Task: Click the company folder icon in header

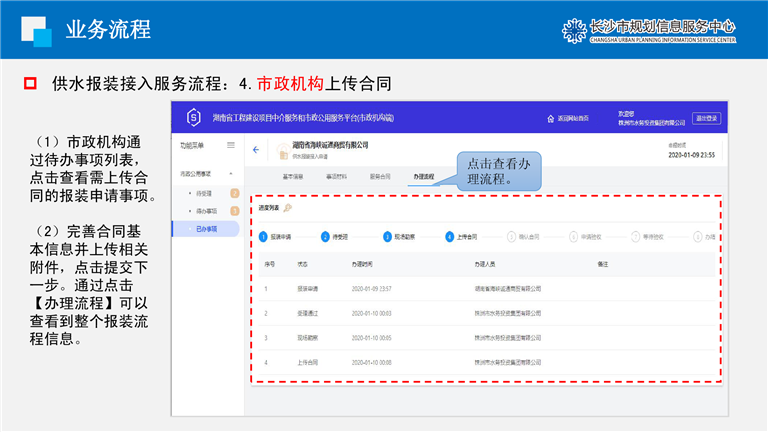Action: 283,152
